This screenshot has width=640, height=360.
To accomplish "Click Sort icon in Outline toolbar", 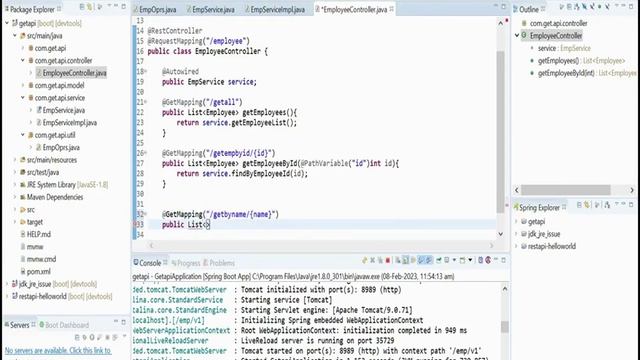I will pyautogui.click(x=577, y=7).
